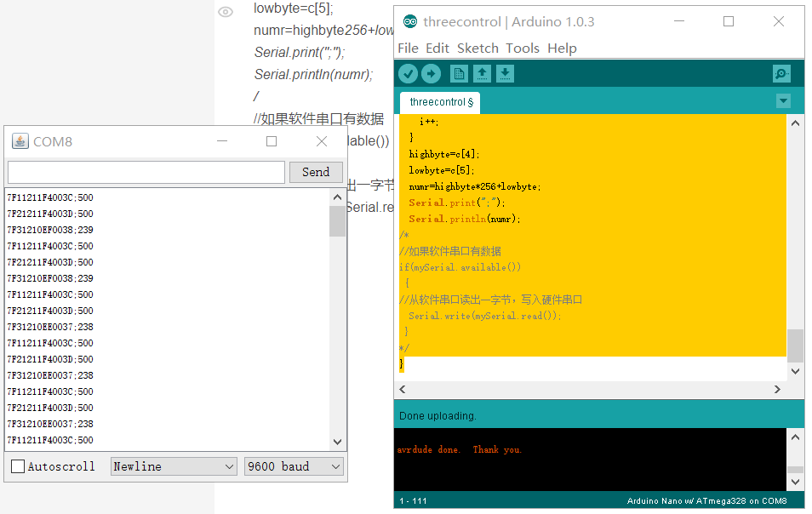The image size is (812, 514).
Task: Click the Verify checkmark icon
Action: click(409, 73)
